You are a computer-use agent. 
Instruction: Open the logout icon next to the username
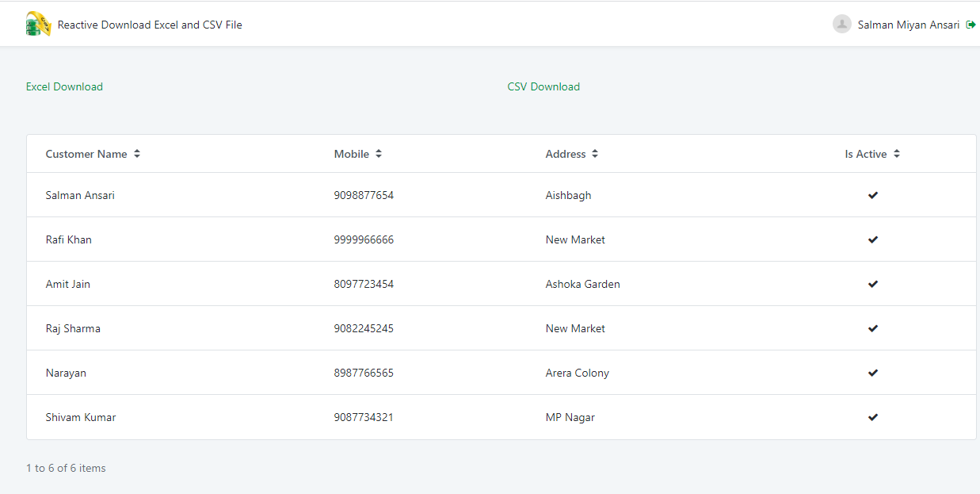tap(972, 24)
